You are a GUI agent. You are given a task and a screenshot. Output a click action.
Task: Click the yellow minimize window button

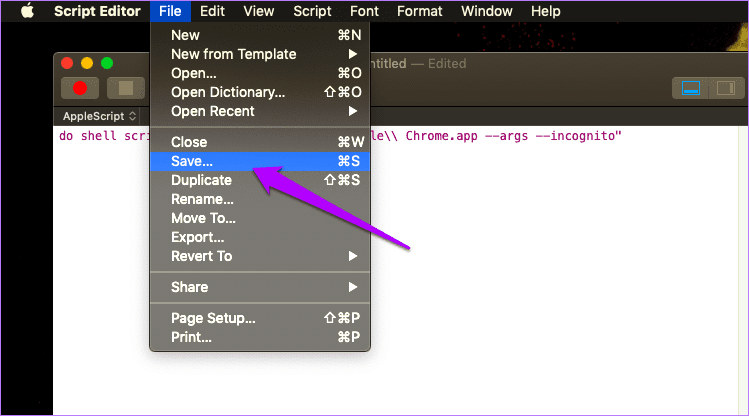tap(87, 63)
